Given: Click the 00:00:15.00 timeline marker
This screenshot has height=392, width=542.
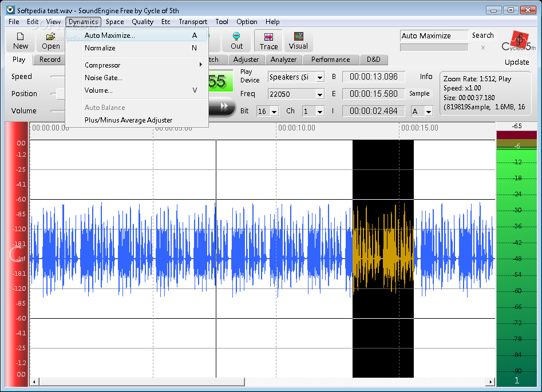Looking at the screenshot, I should (420, 128).
